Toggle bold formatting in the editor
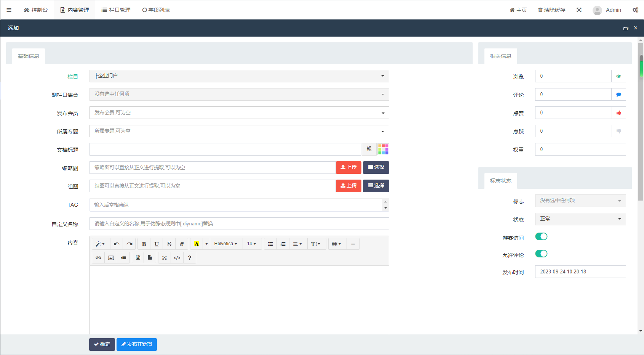 (x=144, y=244)
